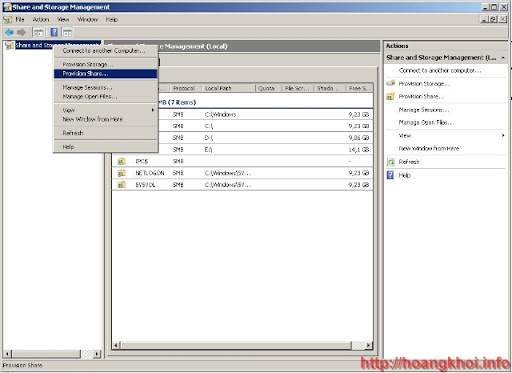This screenshot has width=512, height=373.
Task: Click the shares list scroll left arrow
Action: [116, 345]
